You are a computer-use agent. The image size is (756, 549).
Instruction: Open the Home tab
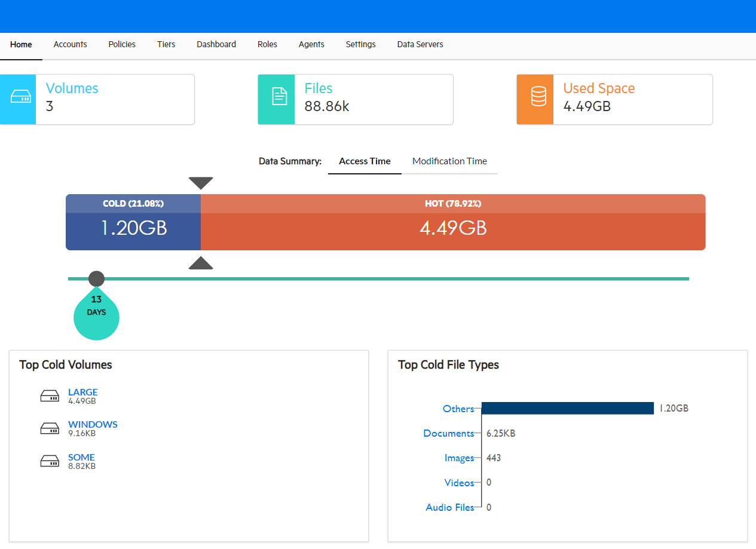coord(21,44)
